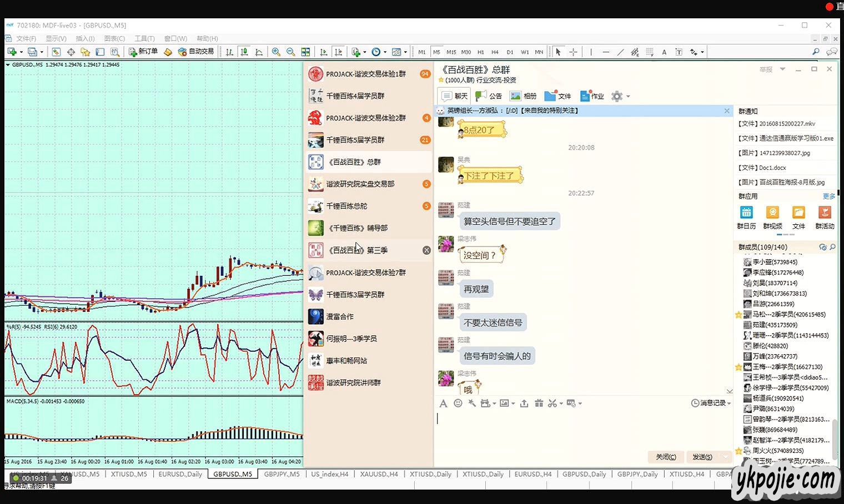This screenshot has width=844, height=504.
Task: Click the zoom in chart icon
Action: point(276,52)
